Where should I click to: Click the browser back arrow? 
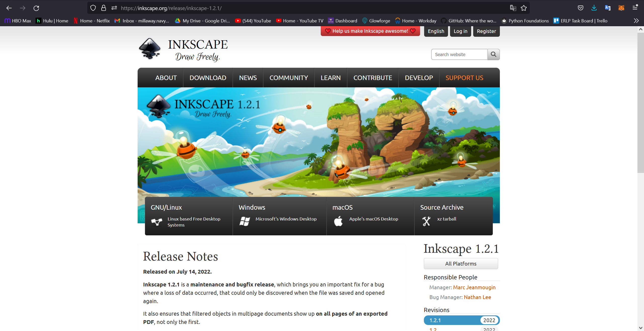tap(9, 8)
